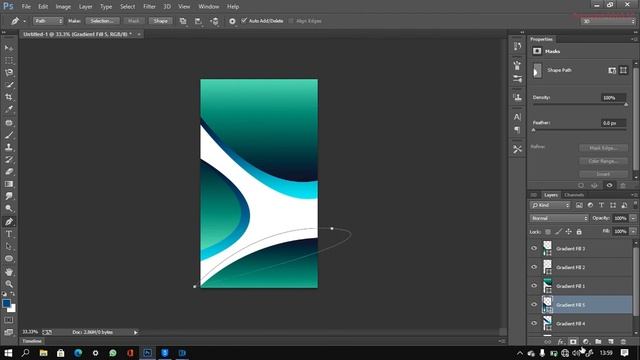Open the Normal blend mode dropdown
Screen dimensions: 640x360
click(x=559, y=218)
